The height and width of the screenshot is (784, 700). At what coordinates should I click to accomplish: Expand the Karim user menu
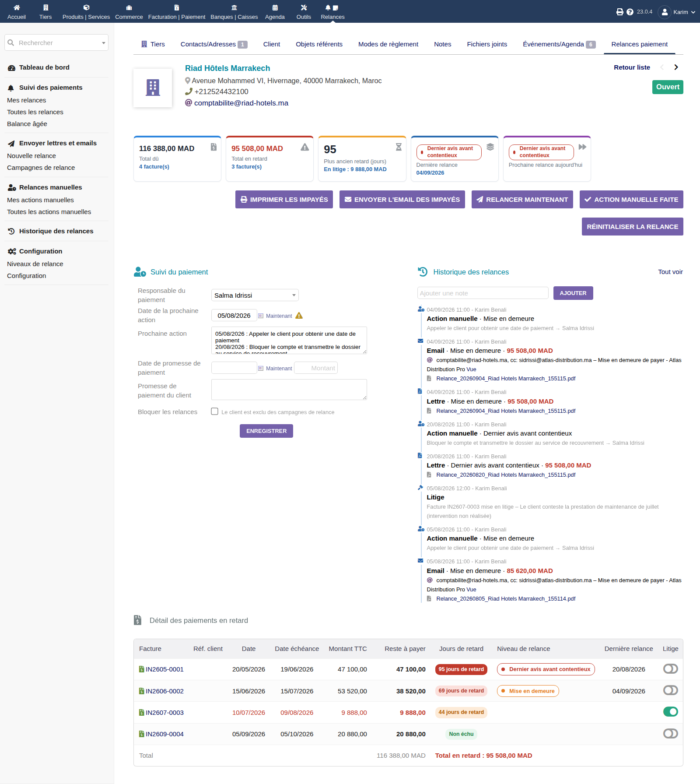[x=677, y=12]
